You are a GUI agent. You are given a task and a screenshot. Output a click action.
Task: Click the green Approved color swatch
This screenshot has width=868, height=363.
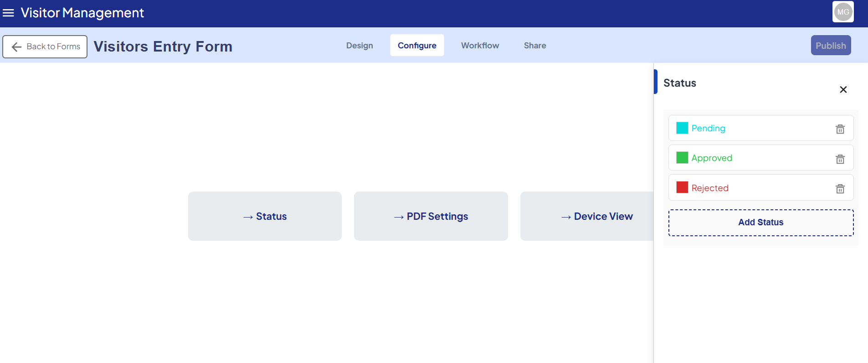click(682, 158)
